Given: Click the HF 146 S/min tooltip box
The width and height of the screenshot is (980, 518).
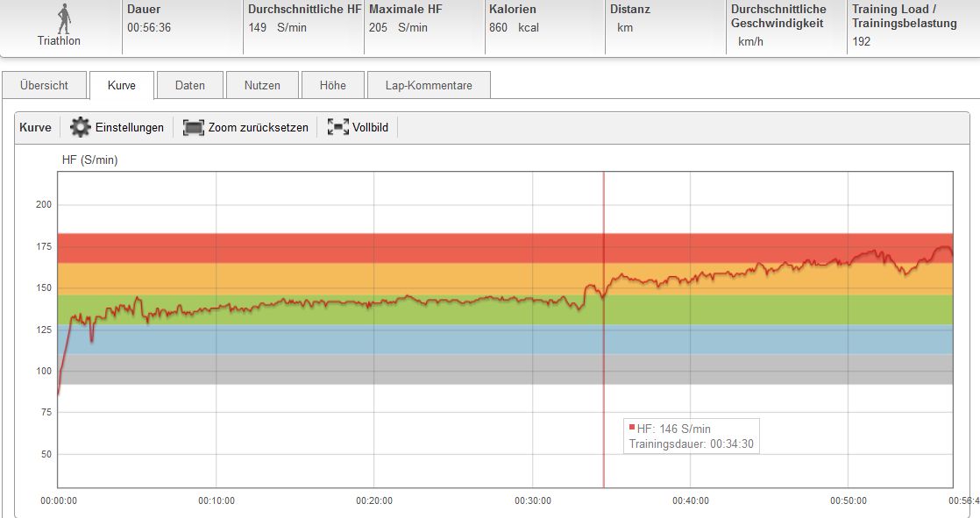Looking at the screenshot, I should point(691,436).
